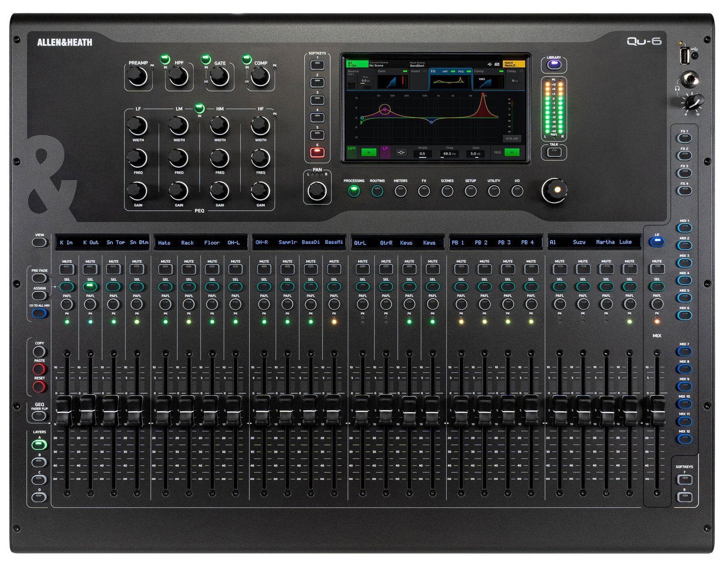Select layer B in the LAYERS section
The height and width of the screenshot is (566, 728).
[x=39, y=462]
